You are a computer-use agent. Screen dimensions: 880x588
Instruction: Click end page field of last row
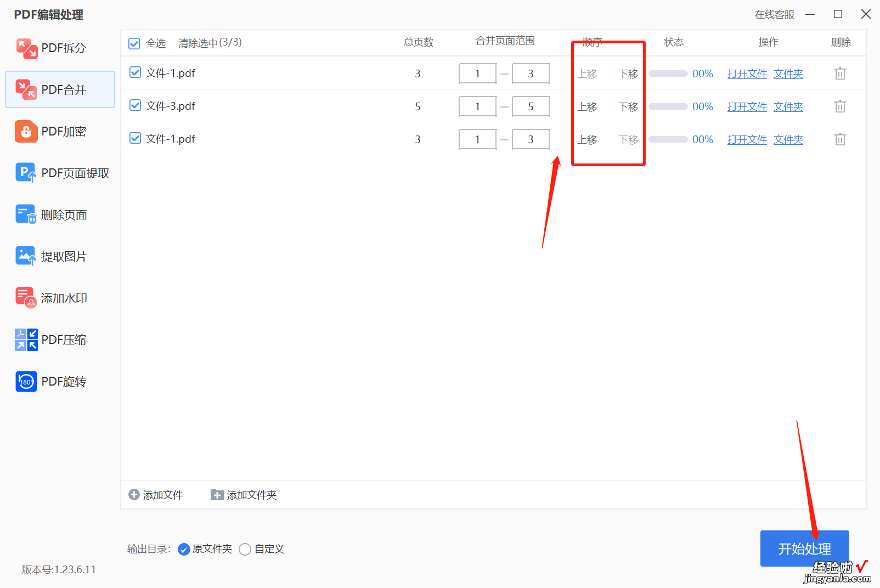point(531,139)
